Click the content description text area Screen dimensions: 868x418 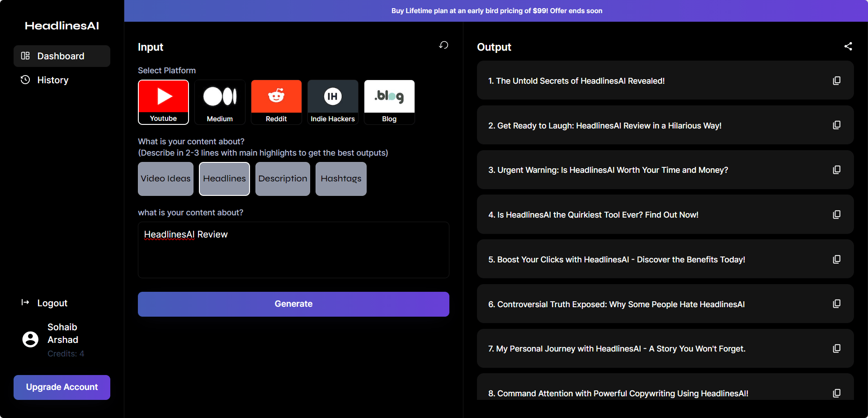[293, 250]
